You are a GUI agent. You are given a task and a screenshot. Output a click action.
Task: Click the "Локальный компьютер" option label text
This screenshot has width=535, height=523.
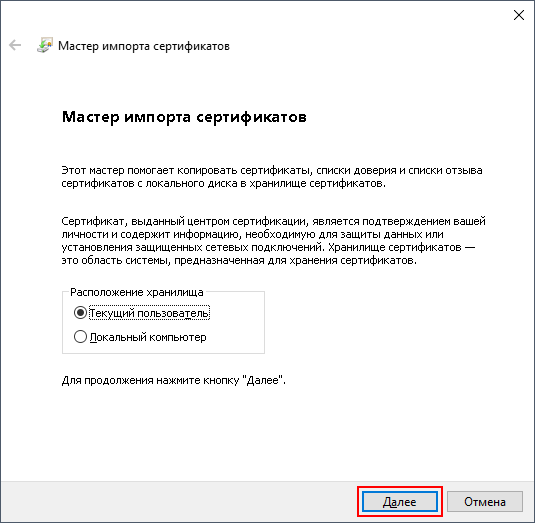click(x=148, y=337)
